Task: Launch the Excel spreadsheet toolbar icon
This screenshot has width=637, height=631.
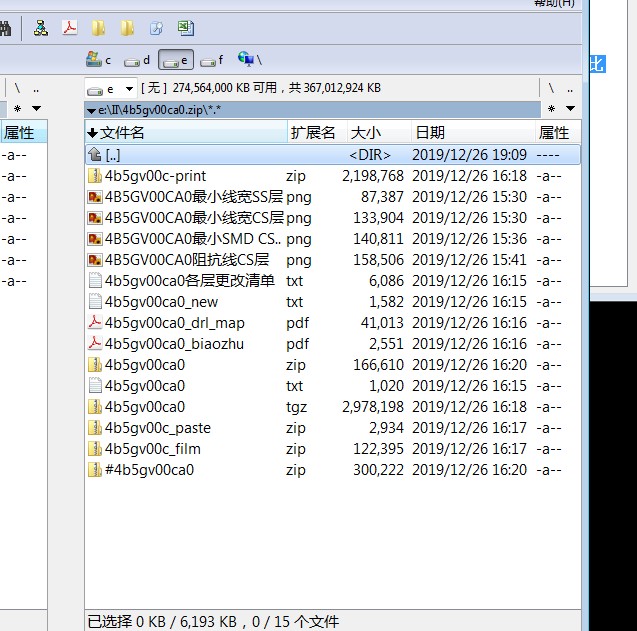Action: tap(186, 28)
